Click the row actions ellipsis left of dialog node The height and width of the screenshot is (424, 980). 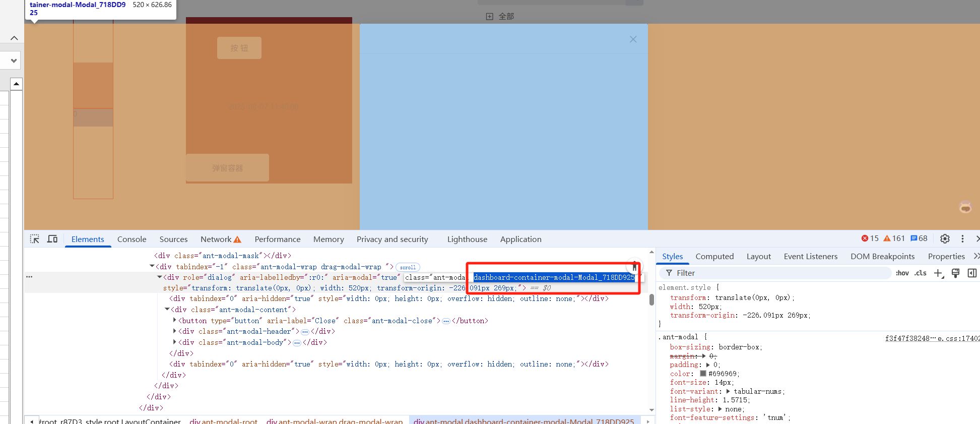click(x=29, y=277)
